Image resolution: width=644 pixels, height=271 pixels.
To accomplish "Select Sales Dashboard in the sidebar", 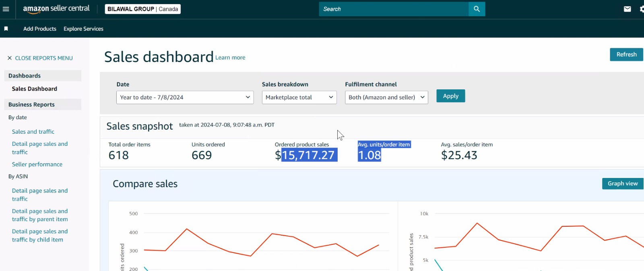I will coord(35,89).
